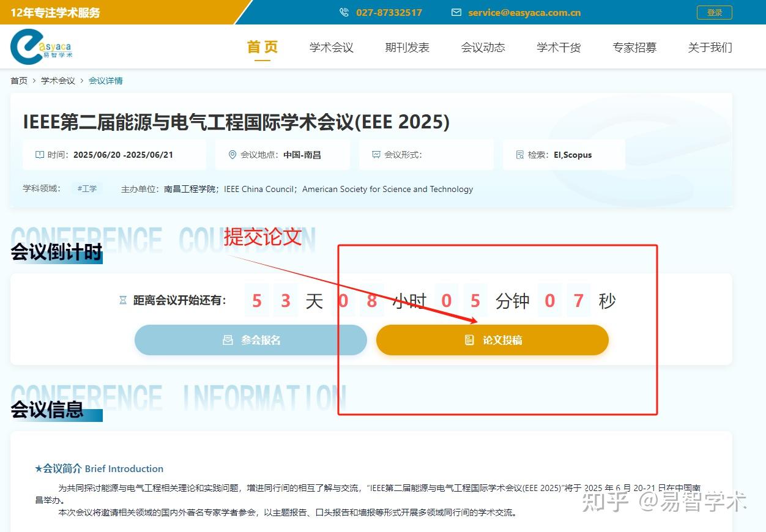This screenshot has height=532, width=766.
Task: Switch to the 关于我们 page
Action: [x=710, y=48]
